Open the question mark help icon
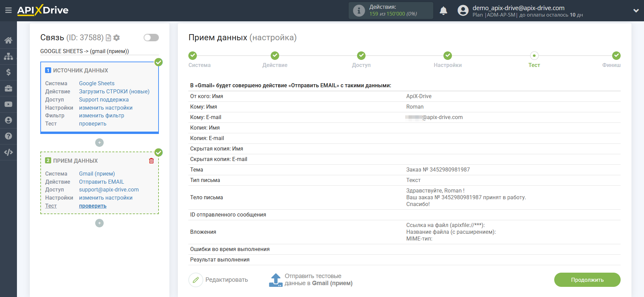Image resolution: width=644 pixels, height=297 pixels. (x=8, y=136)
